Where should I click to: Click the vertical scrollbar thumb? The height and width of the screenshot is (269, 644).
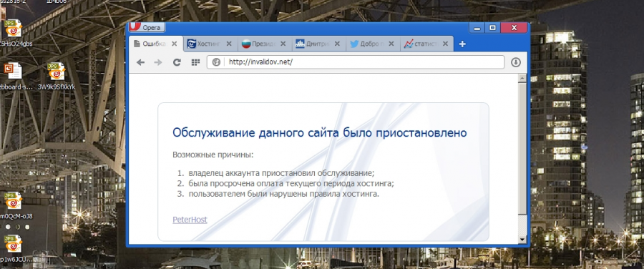pos(522,148)
